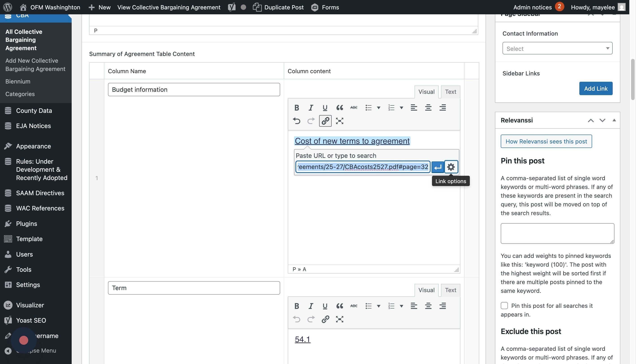636x364 pixels.
Task: Check Pin this post for all searches
Action: coord(504,306)
